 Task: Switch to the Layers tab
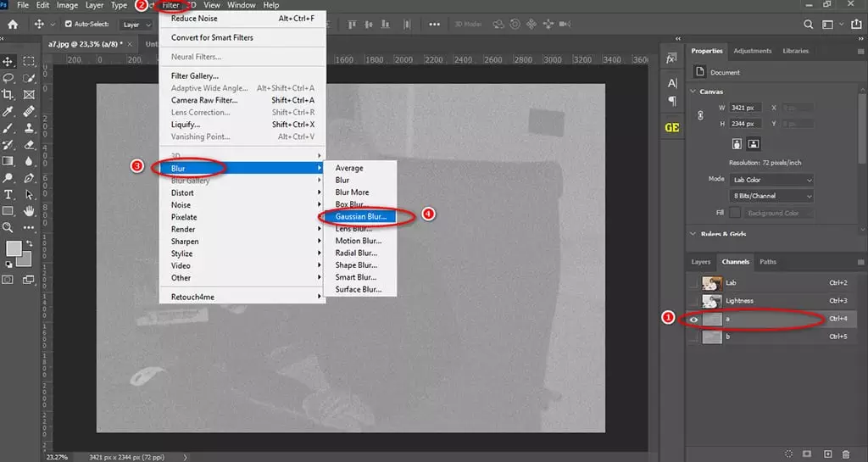[x=700, y=262]
